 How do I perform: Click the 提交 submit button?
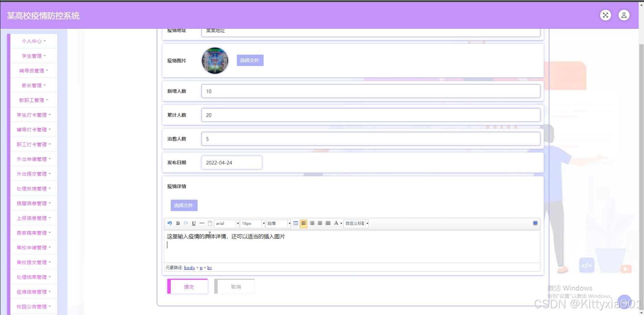(x=188, y=287)
